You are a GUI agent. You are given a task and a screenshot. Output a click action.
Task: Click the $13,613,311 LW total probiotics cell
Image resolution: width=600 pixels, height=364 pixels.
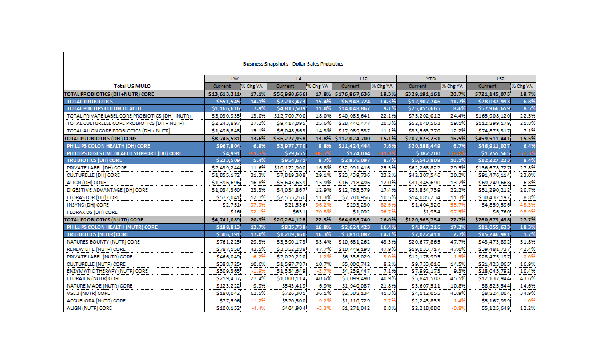223,94
